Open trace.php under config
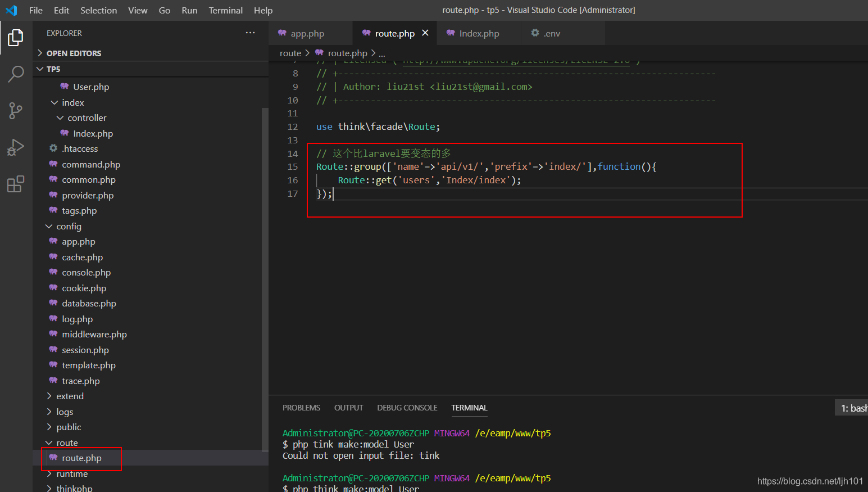The width and height of the screenshot is (868, 492). pyautogui.click(x=81, y=381)
